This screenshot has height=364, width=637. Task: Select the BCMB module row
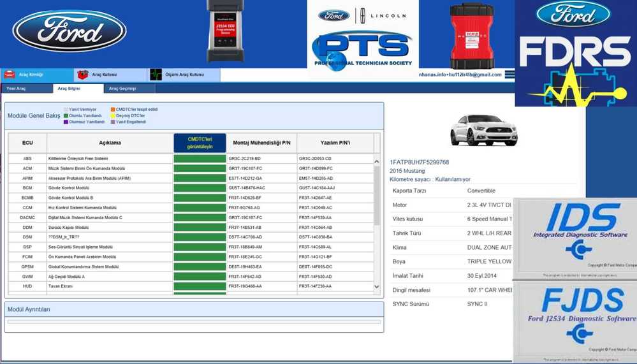[x=191, y=198]
